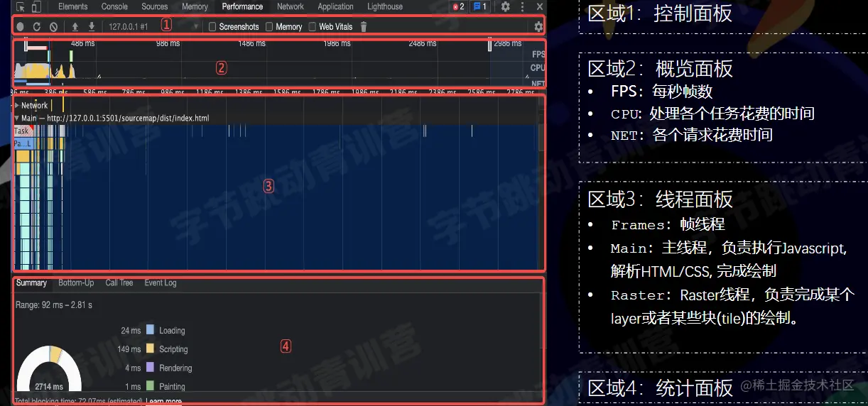Select the Summary tab
Image resolution: width=868 pixels, height=406 pixels.
(x=31, y=282)
